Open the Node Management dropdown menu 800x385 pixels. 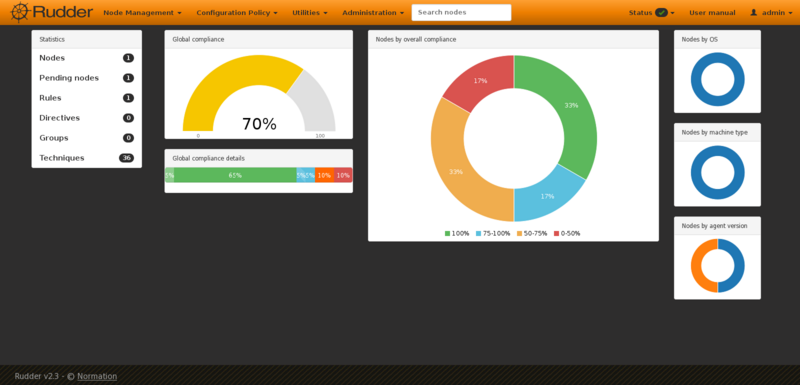142,13
